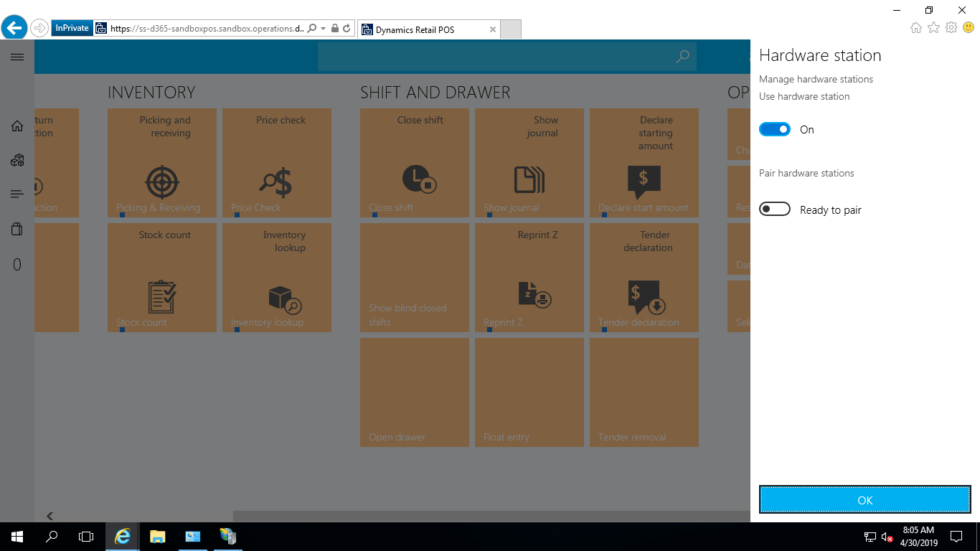
Task: Click the search magnifier icon in header
Action: [682, 57]
